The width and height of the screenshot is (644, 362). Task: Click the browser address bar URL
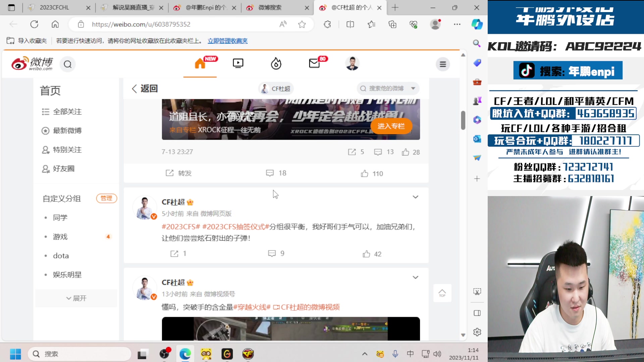141,24
